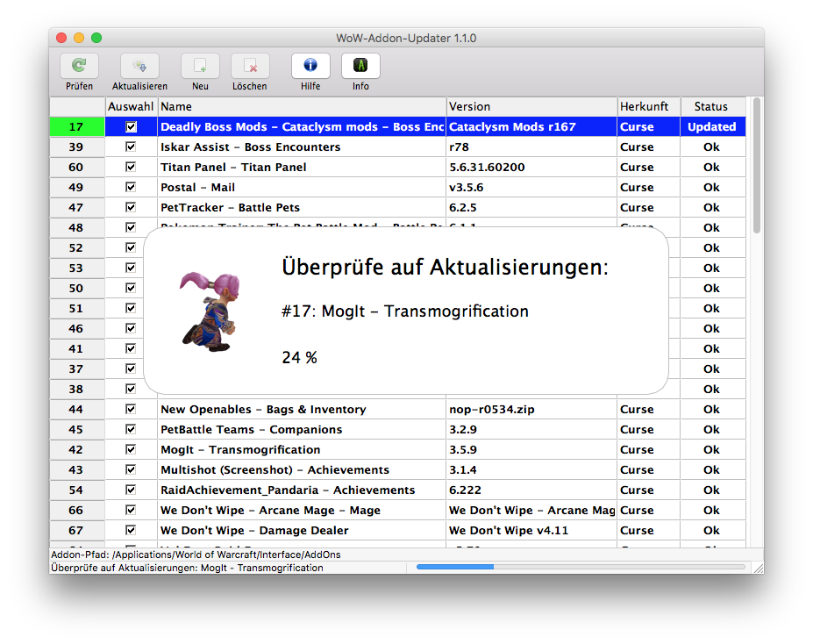This screenshot has width=813, height=644.
Task: Toggle the RaidAchievement_Pandaria checkbox
Action: (x=131, y=490)
